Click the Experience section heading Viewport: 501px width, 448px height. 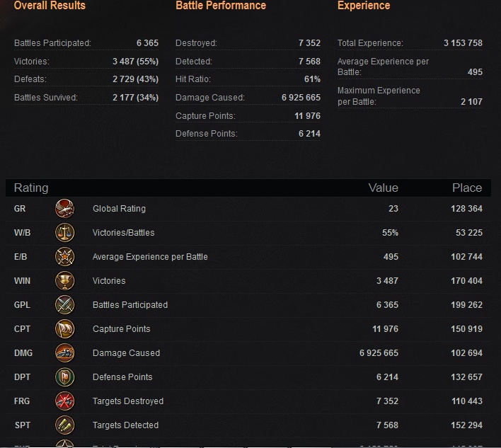(364, 6)
